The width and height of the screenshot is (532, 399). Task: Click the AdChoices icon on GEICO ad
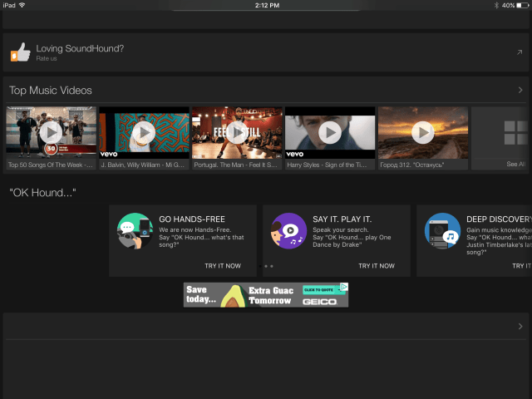coord(344,287)
